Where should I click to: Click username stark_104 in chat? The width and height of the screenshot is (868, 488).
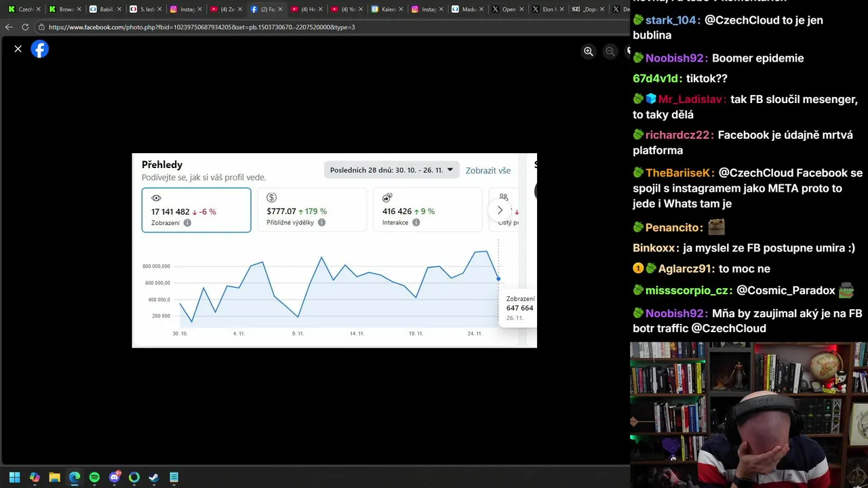pyautogui.click(x=671, y=20)
